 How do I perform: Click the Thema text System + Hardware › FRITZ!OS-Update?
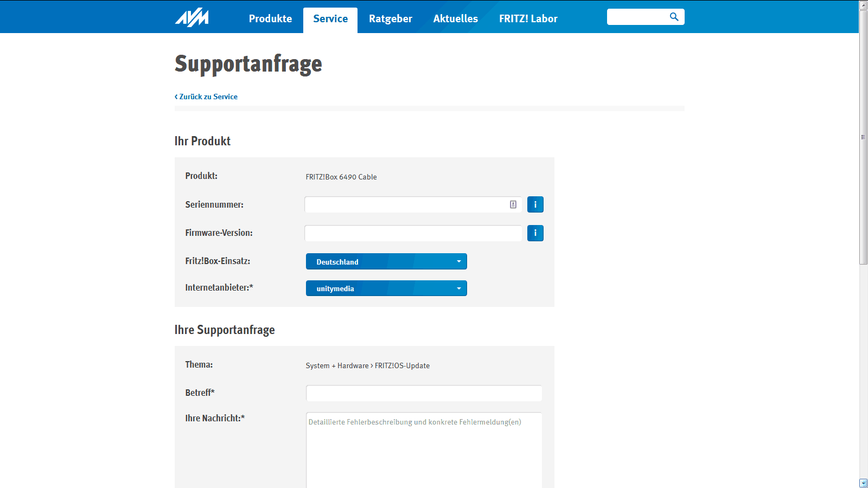368,365
